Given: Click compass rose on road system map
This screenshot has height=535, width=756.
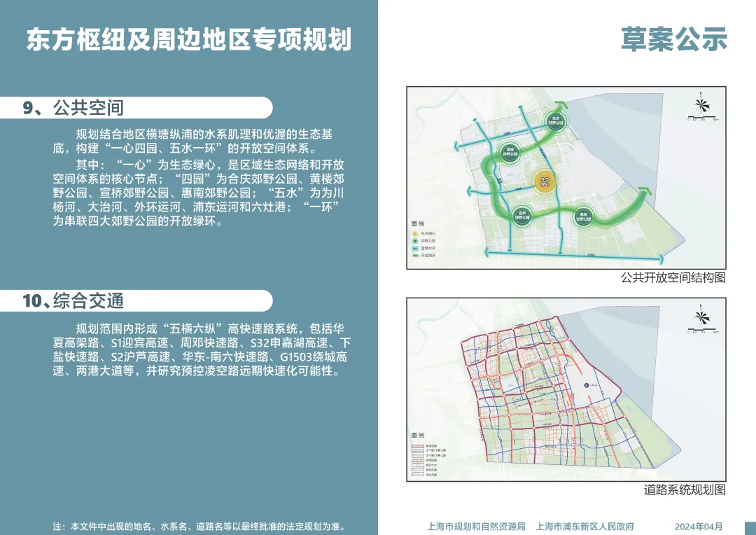Looking at the screenshot, I should (702, 317).
